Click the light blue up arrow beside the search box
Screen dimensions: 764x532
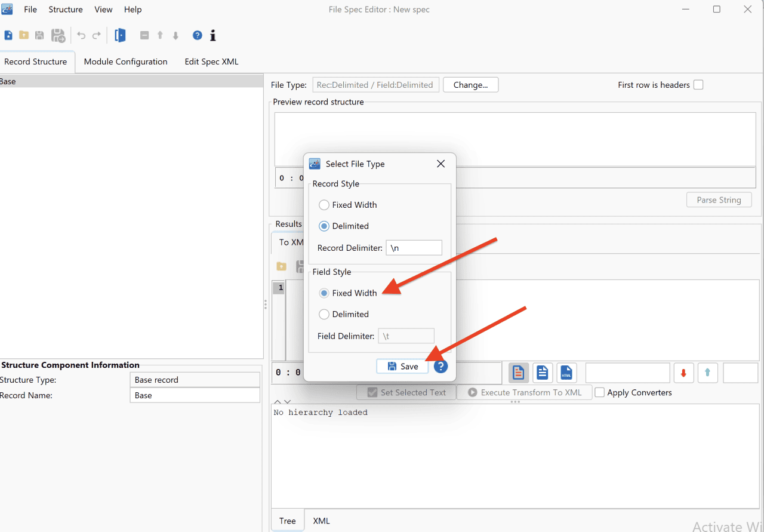[x=708, y=373]
